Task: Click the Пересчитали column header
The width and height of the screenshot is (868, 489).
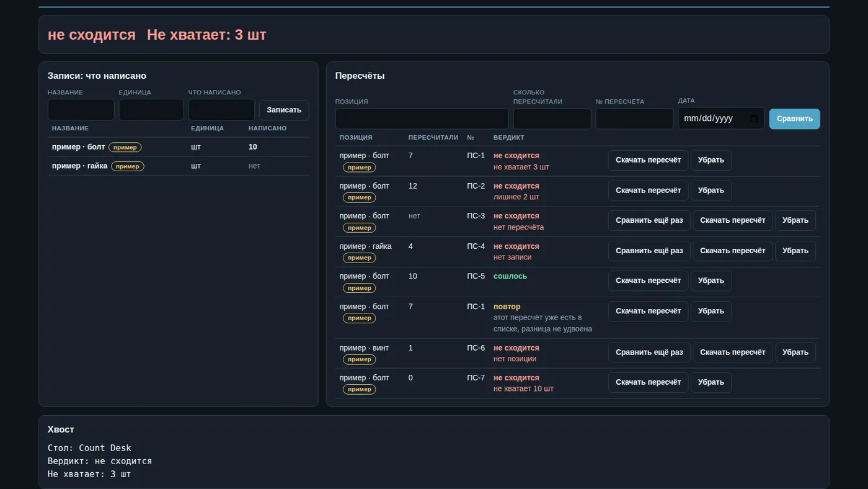Action: pos(433,138)
